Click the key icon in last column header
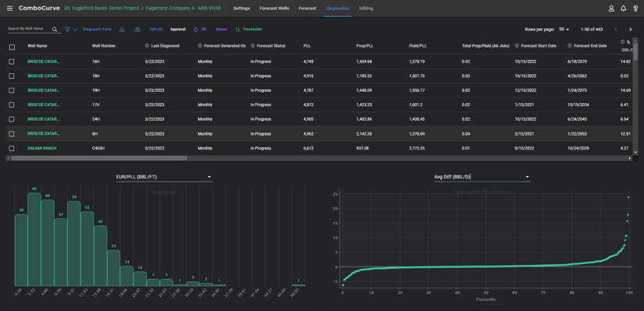Image resolution: width=644 pixels, height=311 pixels. 628,42
